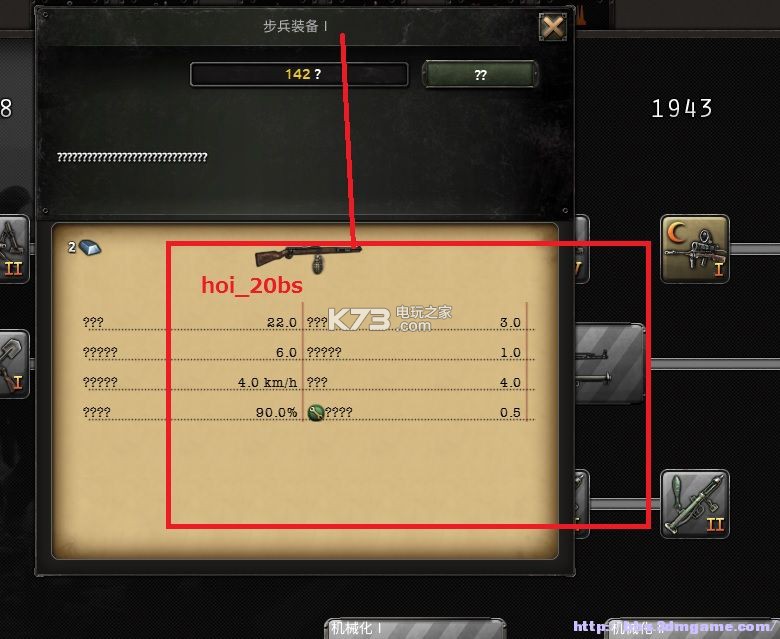The height and width of the screenshot is (639, 780).
Task: Click the green production cost icon
Action: (x=316, y=412)
